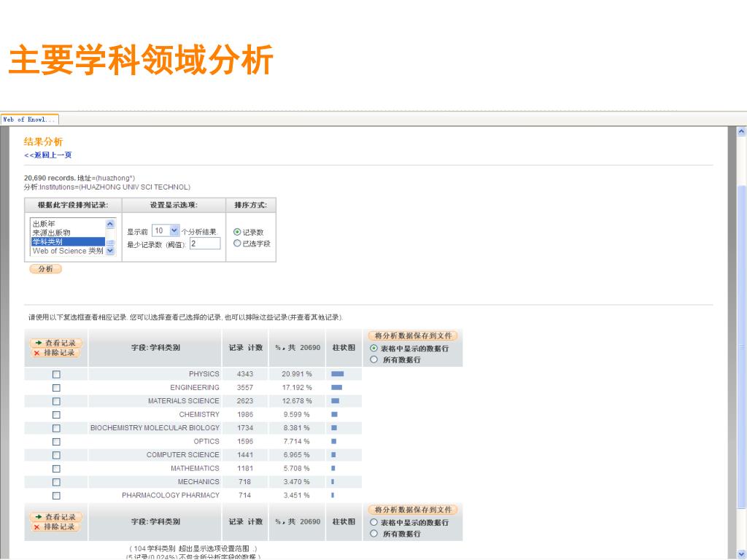Screen dimensions: 747x560
Task: Click top 查看记录 button
Action: 55,343
